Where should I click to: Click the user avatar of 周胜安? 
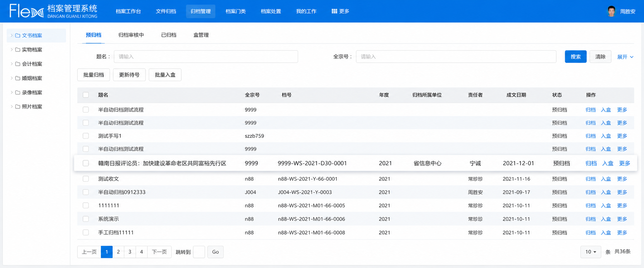tap(612, 11)
